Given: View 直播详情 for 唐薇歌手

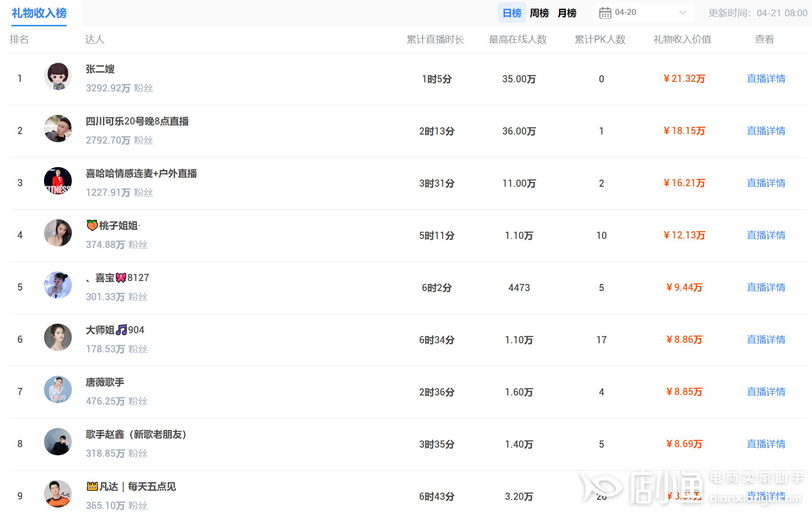Looking at the screenshot, I should pos(766,392).
